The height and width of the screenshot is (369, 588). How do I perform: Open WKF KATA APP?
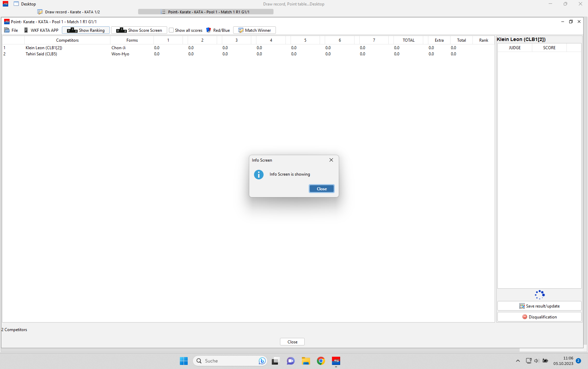41,30
